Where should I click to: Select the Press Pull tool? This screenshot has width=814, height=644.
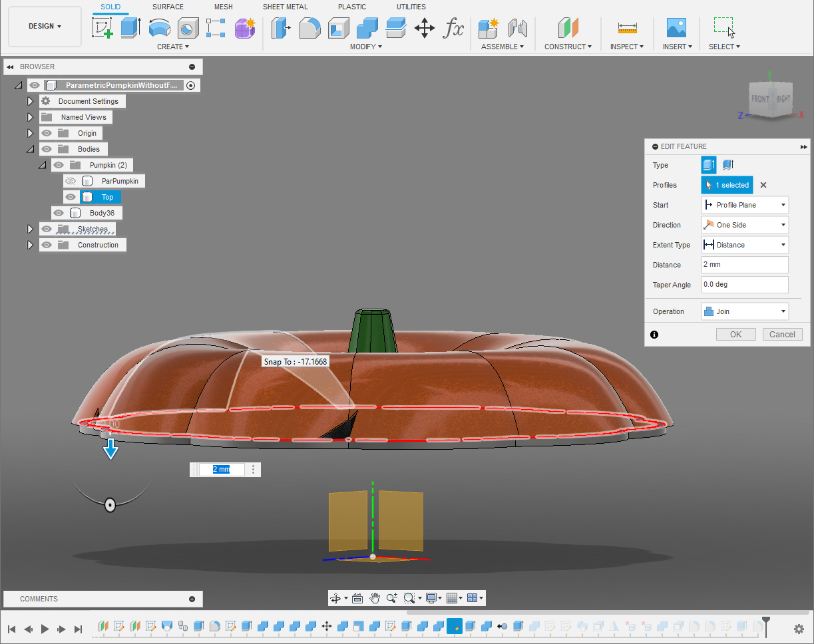(281, 28)
